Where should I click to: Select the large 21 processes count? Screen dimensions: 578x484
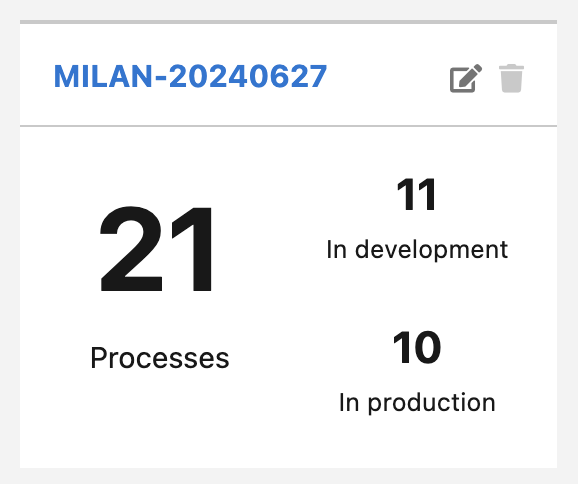[x=156, y=249]
